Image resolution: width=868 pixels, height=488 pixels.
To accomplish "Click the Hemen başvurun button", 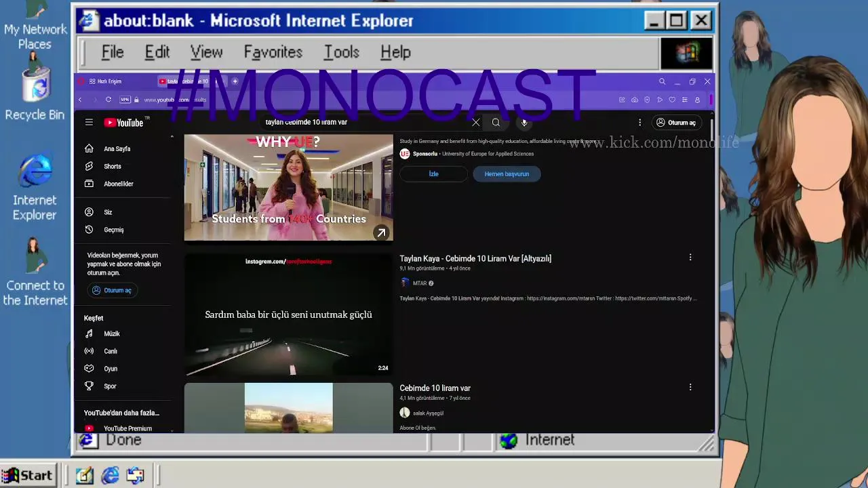I will click(507, 174).
